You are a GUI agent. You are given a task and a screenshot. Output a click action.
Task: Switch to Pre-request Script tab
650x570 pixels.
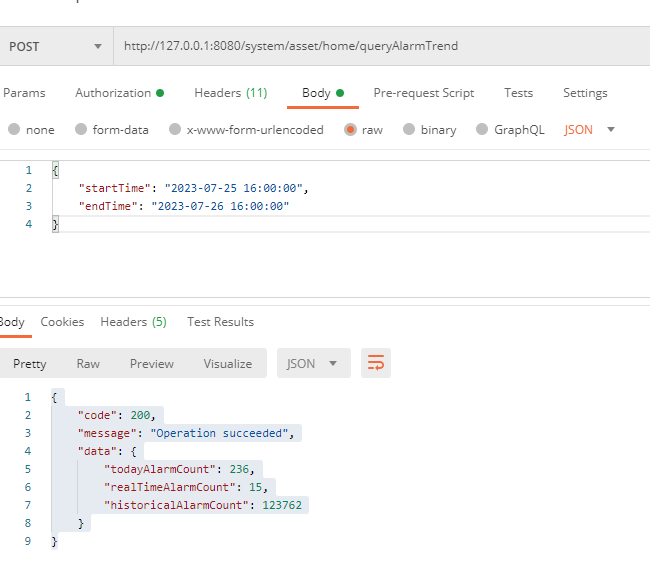coord(423,93)
